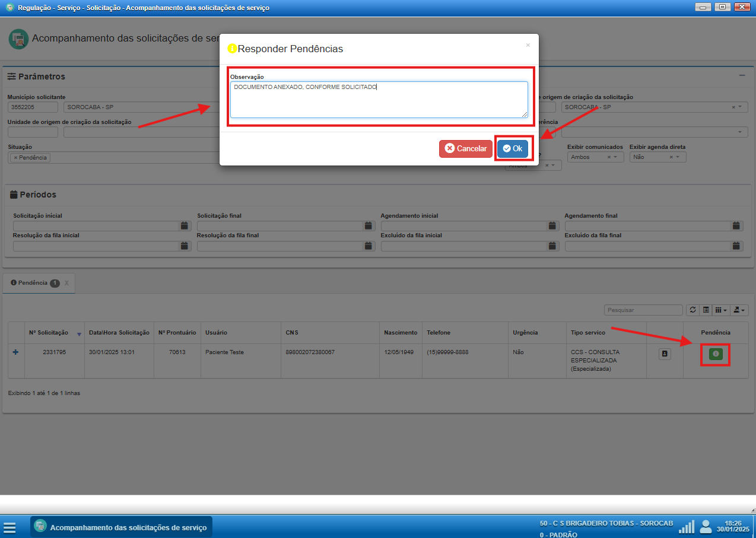Click the Observação text area

click(x=379, y=100)
